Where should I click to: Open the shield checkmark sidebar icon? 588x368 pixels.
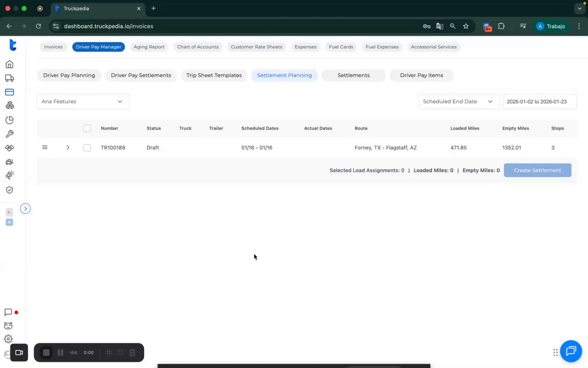pos(9,190)
